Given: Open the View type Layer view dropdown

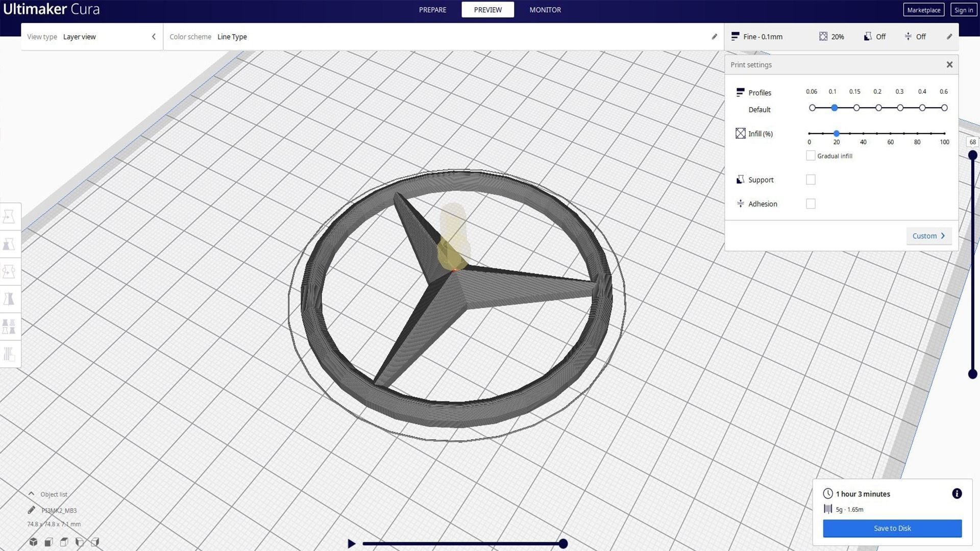Looking at the screenshot, I should [x=92, y=37].
